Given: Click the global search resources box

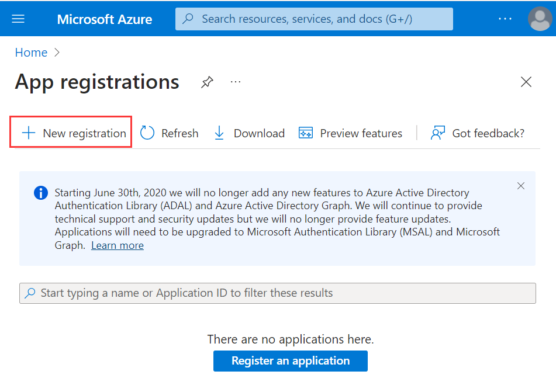Looking at the screenshot, I should pos(314,19).
